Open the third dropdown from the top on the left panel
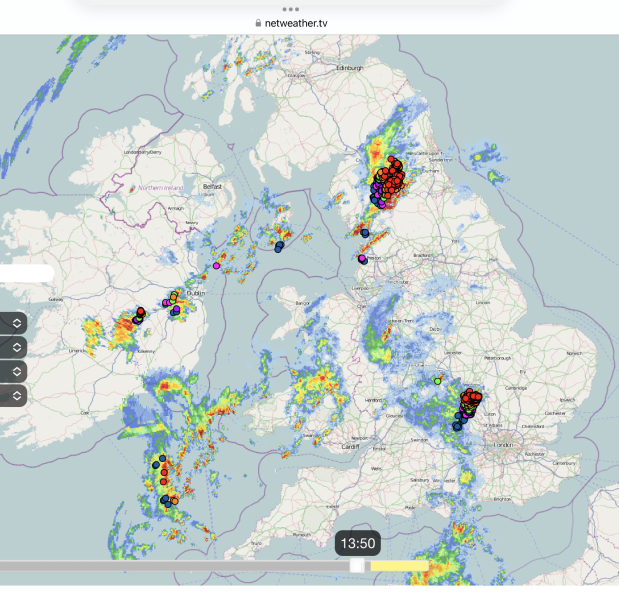The image size is (619, 600). tap(13, 371)
